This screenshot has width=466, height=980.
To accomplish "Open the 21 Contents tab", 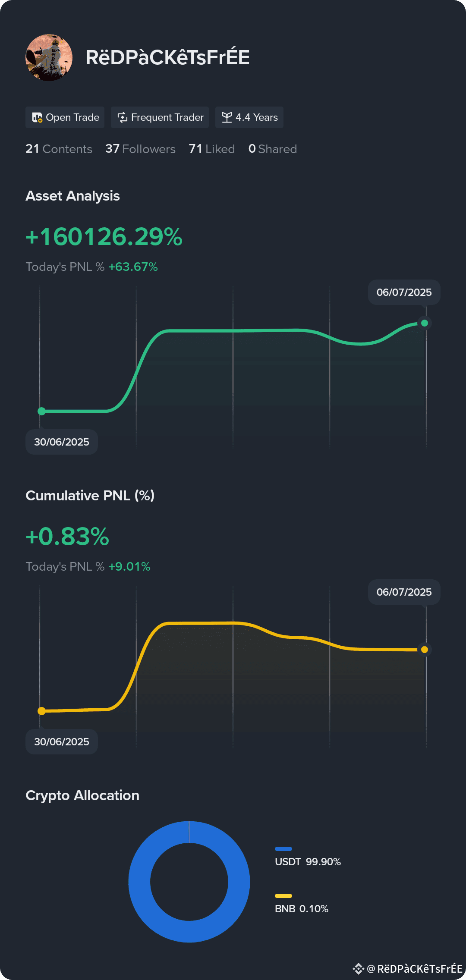I will [x=59, y=149].
